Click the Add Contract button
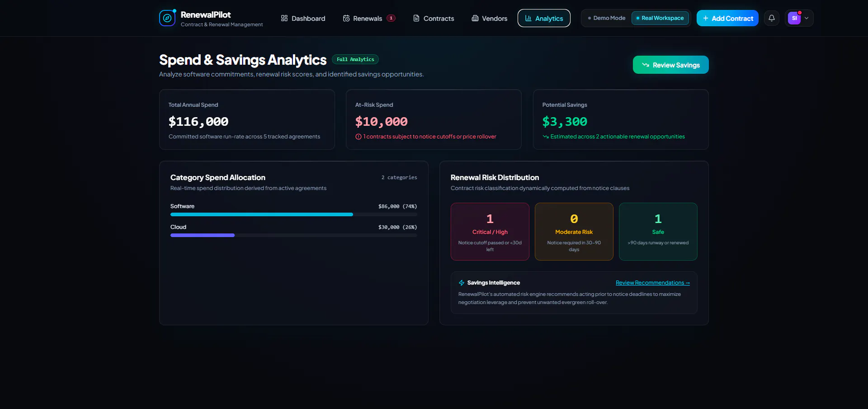 coord(727,18)
